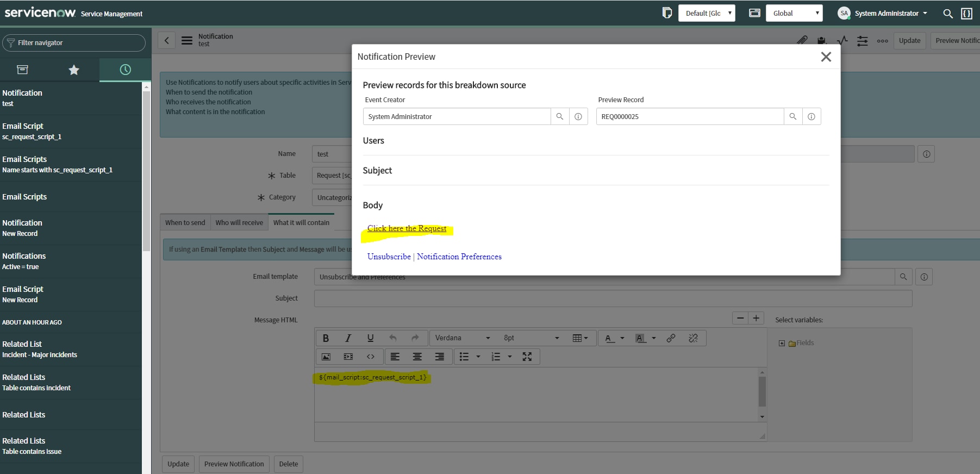Click the Update button in header
The width and height of the screenshot is (980, 474).
click(x=909, y=41)
